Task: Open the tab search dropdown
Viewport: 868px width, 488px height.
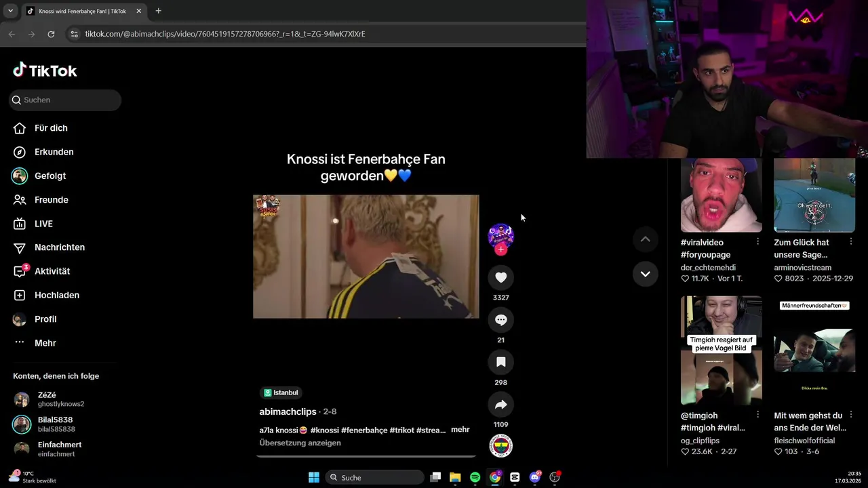Action: coord(10,11)
